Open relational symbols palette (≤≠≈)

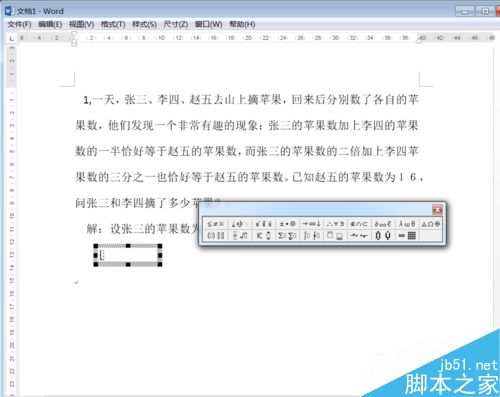click(215, 224)
